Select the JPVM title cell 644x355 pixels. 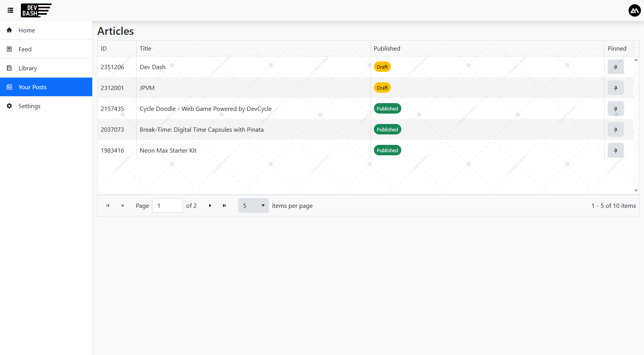[254, 88]
